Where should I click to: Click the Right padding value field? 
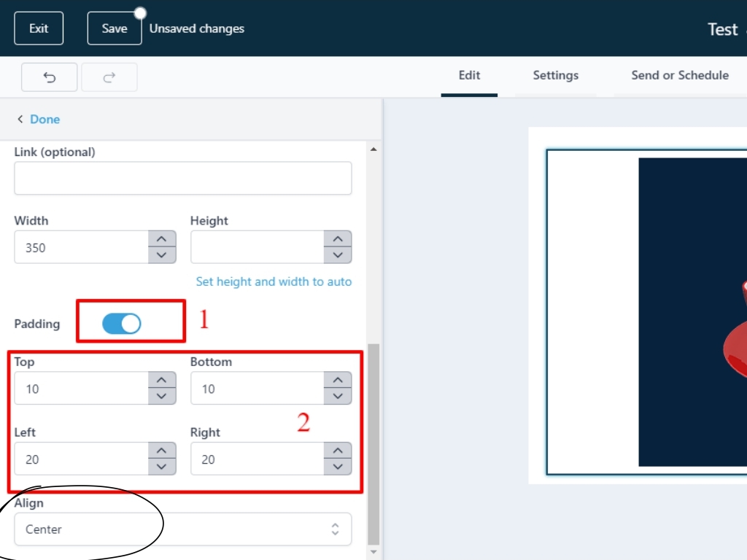pos(258,459)
